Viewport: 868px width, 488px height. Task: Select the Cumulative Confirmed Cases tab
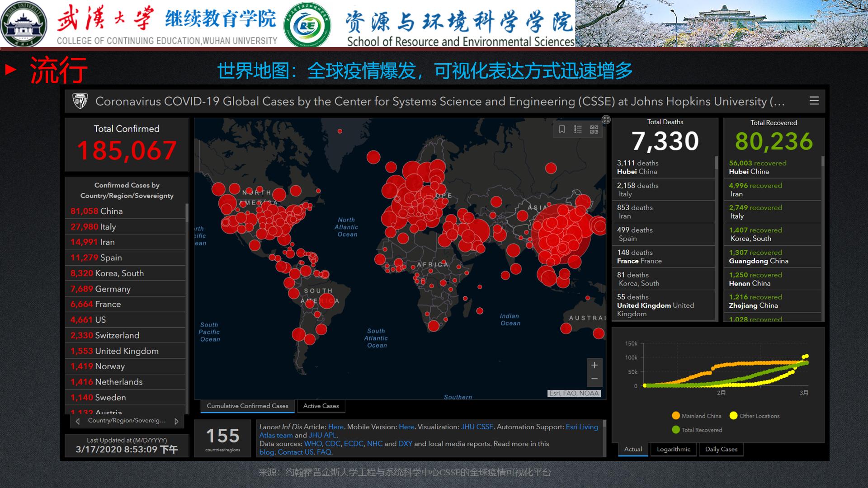click(247, 406)
